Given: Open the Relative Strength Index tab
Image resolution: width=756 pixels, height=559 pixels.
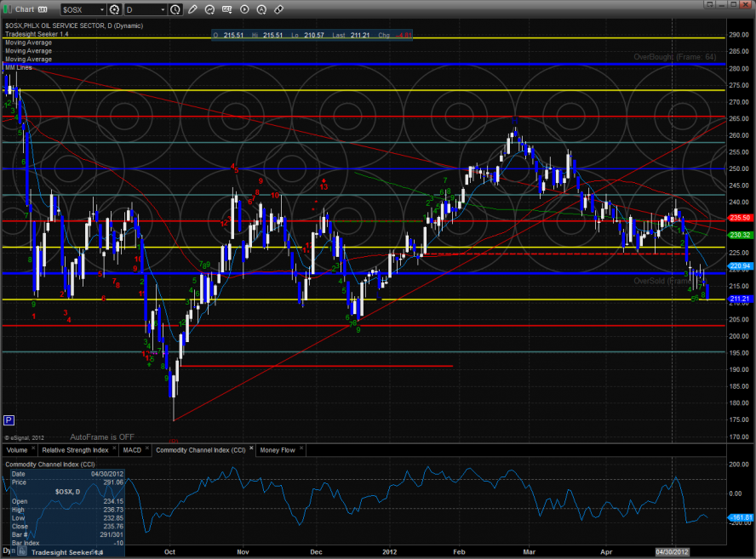Looking at the screenshot, I should pos(76,449).
